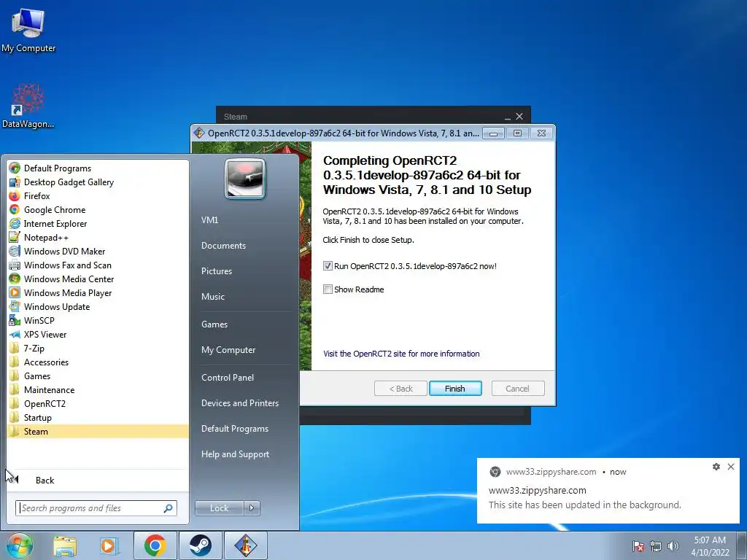Launch Windows Media Center
747x560 pixels.
pyautogui.click(x=61, y=279)
